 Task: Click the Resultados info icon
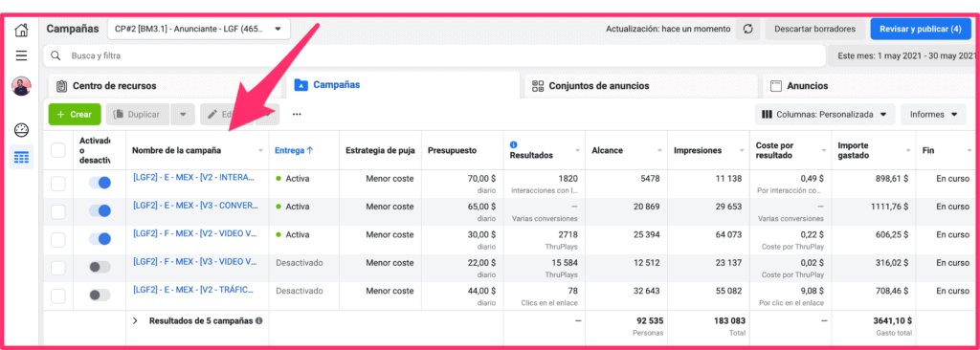514,144
